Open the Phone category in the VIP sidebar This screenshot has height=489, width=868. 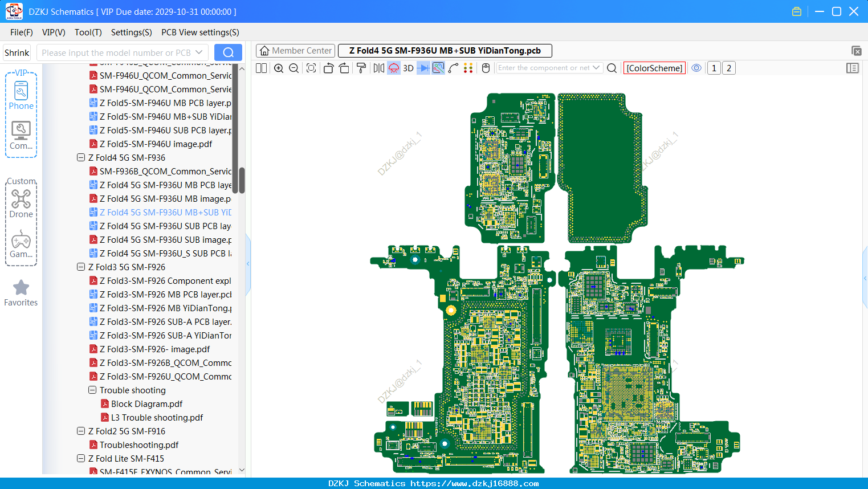21,95
